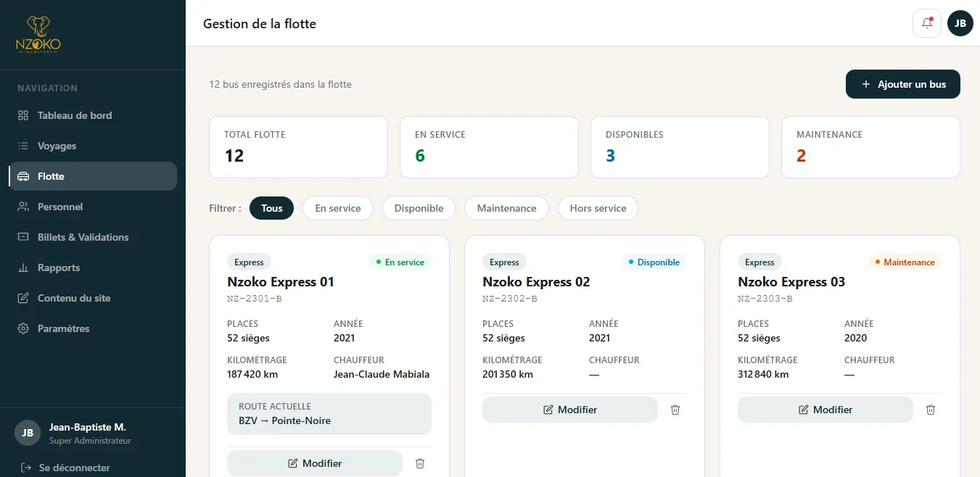Delete Nzoko Express 02 with trash icon
This screenshot has height=477, width=980.
pyautogui.click(x=675, y=410)
